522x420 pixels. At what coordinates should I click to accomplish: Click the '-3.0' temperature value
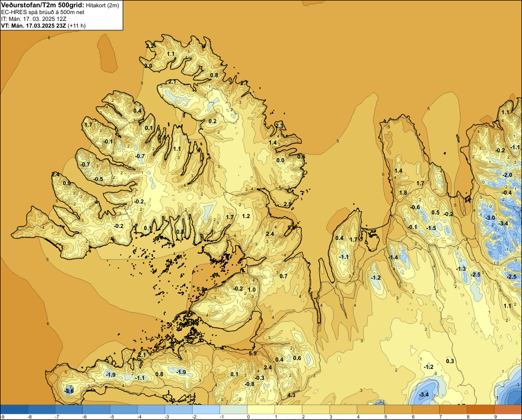pos(490,218)
